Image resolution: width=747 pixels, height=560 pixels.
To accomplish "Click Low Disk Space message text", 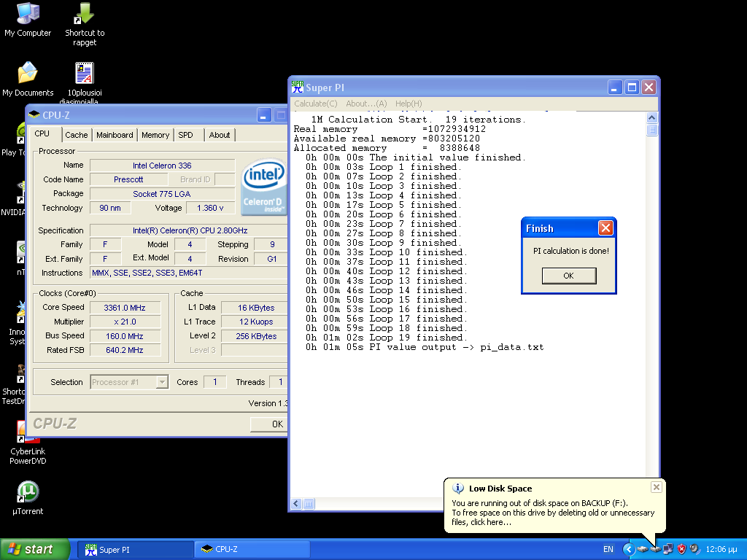I will tap(553, 513).
